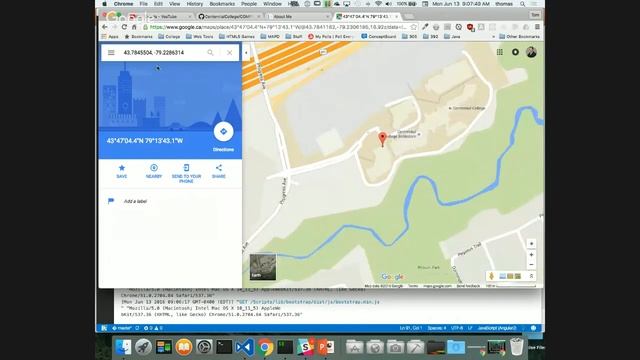The height and width of the screenshot is (360, 640).
Task: Open Nearby search icon
Action: [x=154, y=168]
